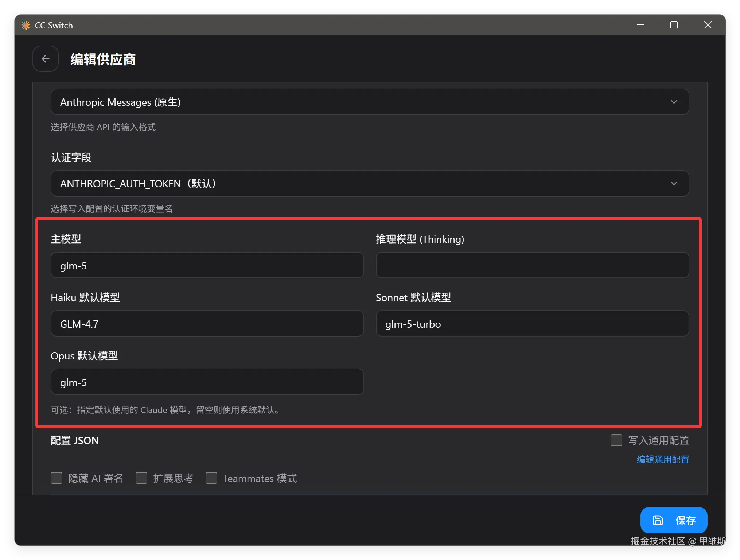Click the back arrow icon
This screenshot has height=560, width=740.
coord(46,59)
